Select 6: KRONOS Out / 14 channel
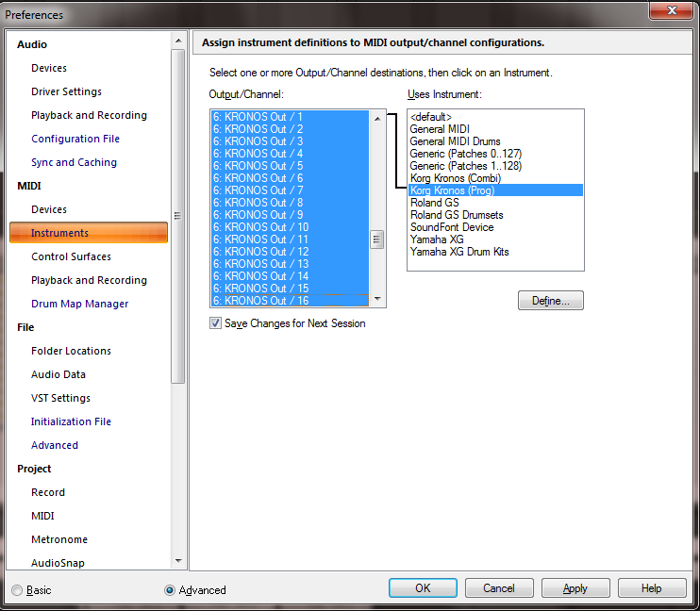The width and height of the screenshot is (700, 611). (290, 276)
